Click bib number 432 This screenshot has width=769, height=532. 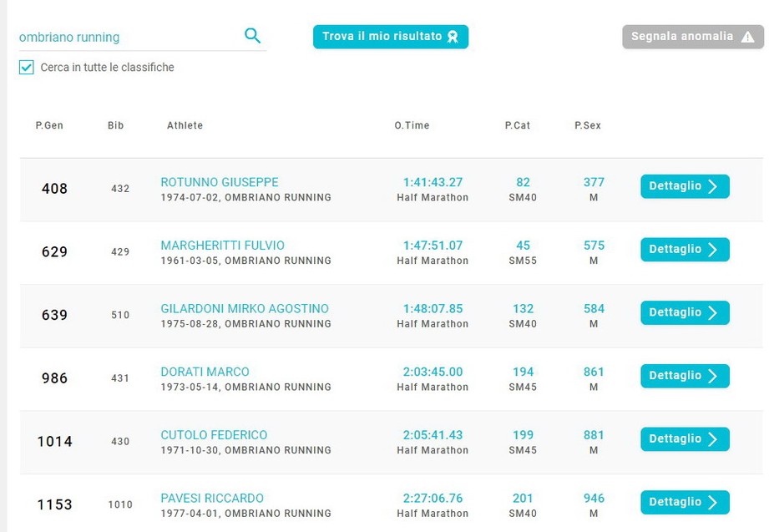coord(120,189)
